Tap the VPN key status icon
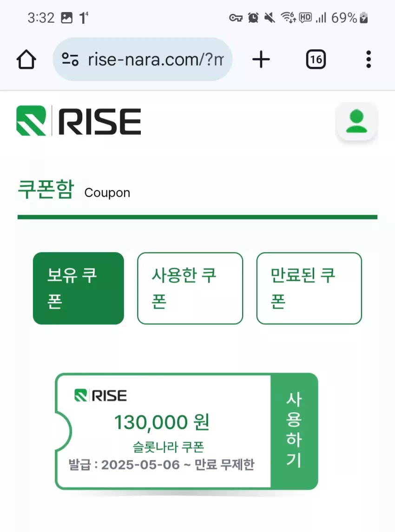395x532 pixels. pyautogui.click(x=236, y=18)
